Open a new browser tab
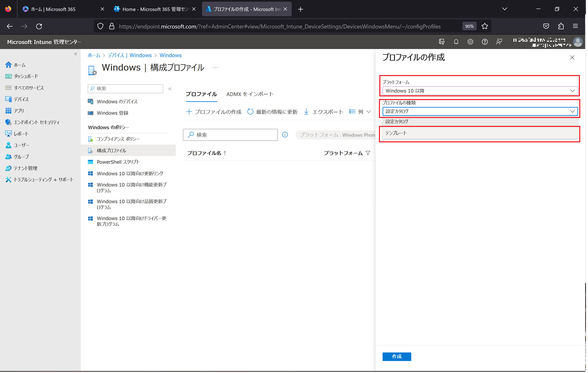The image size is (588, 373). (300, 9)
